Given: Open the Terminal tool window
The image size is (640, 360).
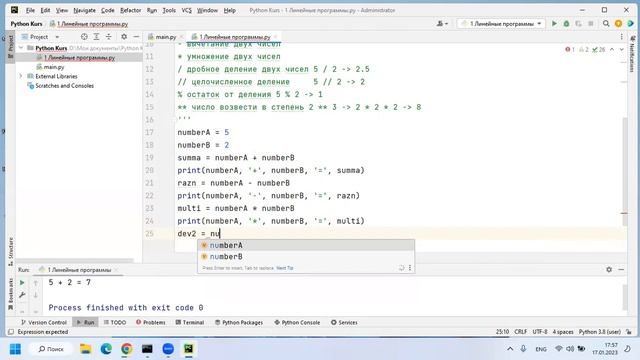Looking at the screenshot, I should pos(189,322).
